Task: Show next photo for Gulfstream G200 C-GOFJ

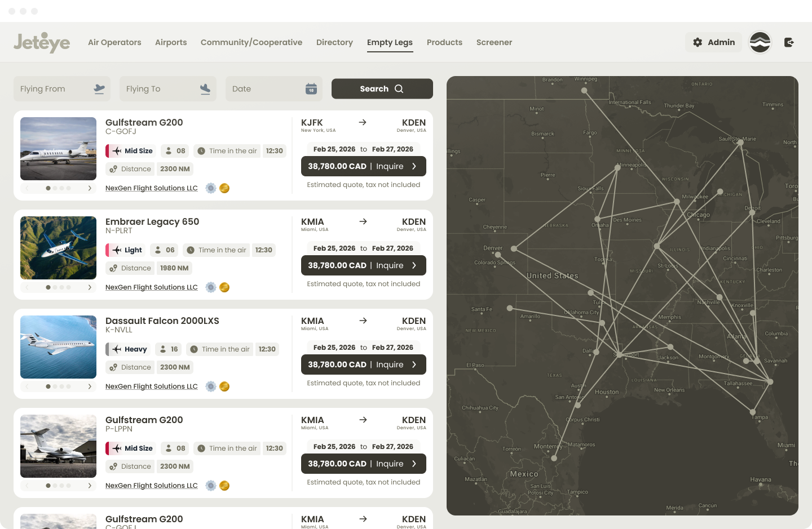Action: tap(90, 188)
